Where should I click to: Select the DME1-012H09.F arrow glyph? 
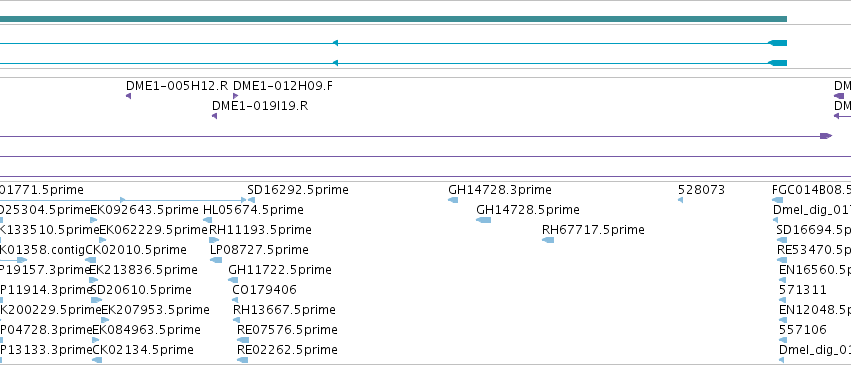click(x=236, y=96)
